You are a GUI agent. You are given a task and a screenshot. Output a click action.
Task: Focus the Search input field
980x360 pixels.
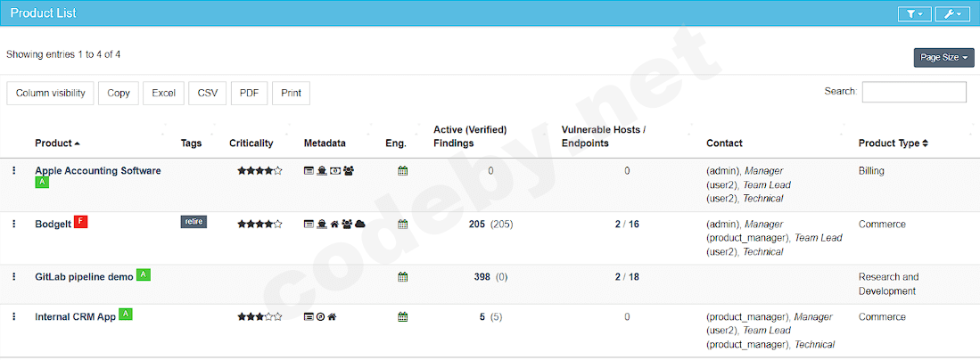(x=914, y=92)
